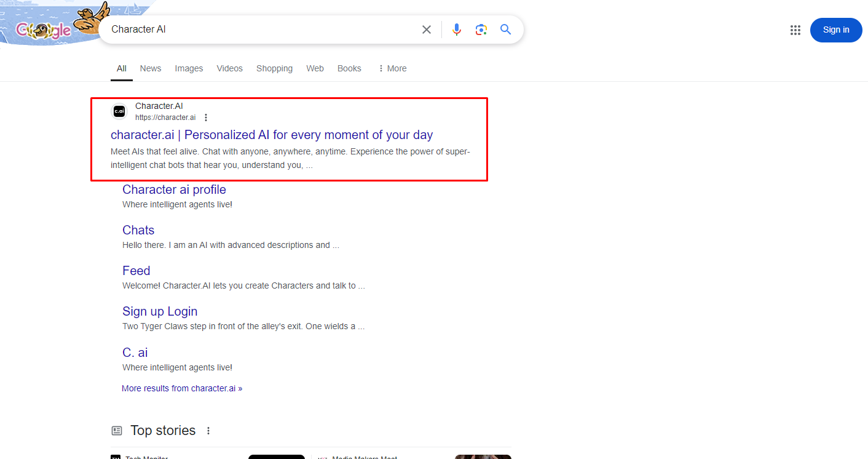
Task: Click the https://character.ai URL text
Action: pyautogui.click(x=165, y=118)
